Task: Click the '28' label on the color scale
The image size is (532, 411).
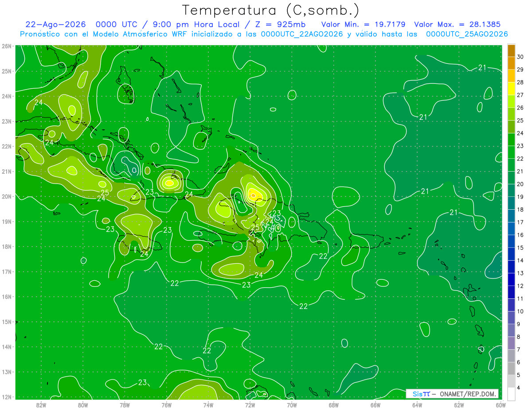Action: pos(520,82)
